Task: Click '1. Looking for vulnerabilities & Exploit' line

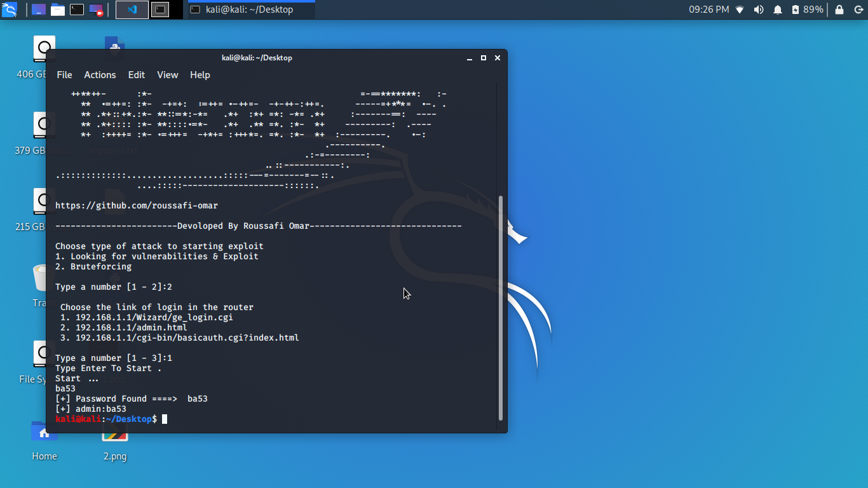Action: click(157, 257)
